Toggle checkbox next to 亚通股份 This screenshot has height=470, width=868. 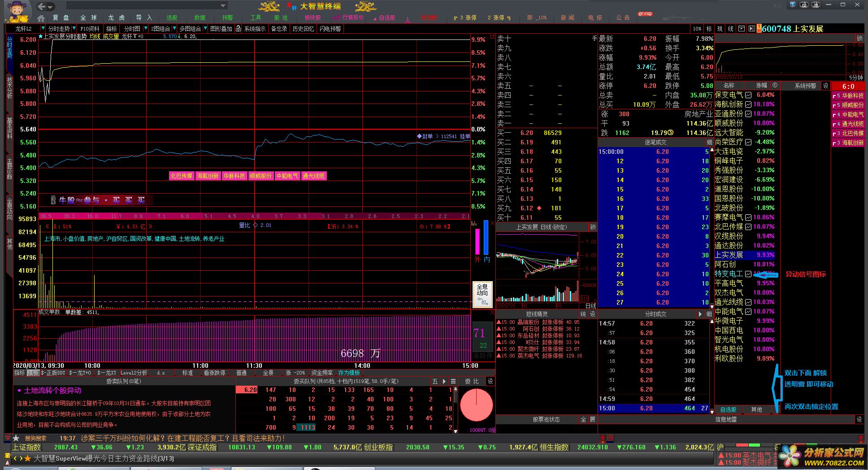(748, 114)
